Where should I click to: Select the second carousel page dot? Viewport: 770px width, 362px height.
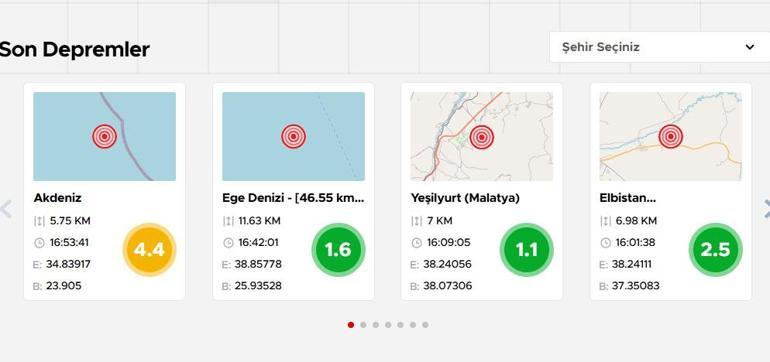click(x=363, y=325)
